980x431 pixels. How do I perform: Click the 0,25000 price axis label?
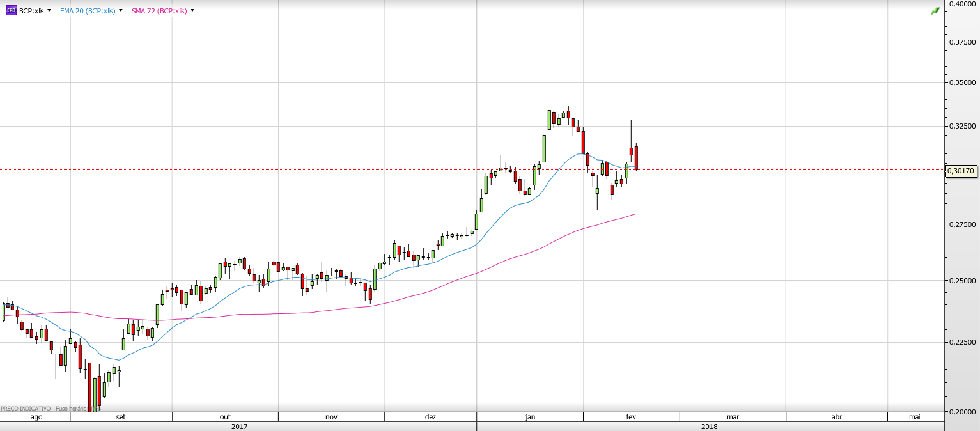click(962, 281)
